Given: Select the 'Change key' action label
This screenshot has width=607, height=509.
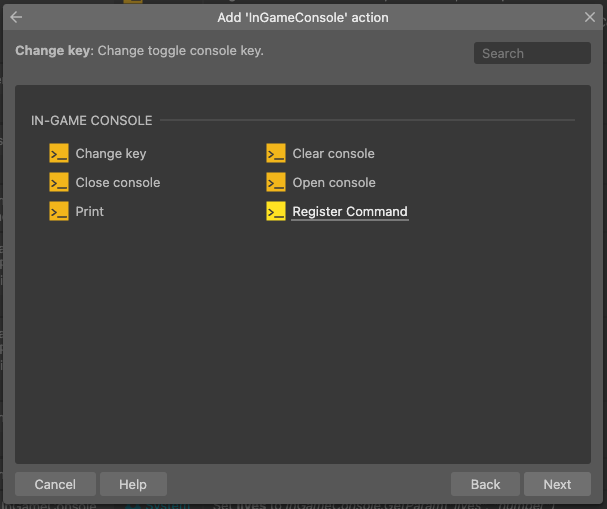Looking at the screenshot, I should [x=111, y=154].
